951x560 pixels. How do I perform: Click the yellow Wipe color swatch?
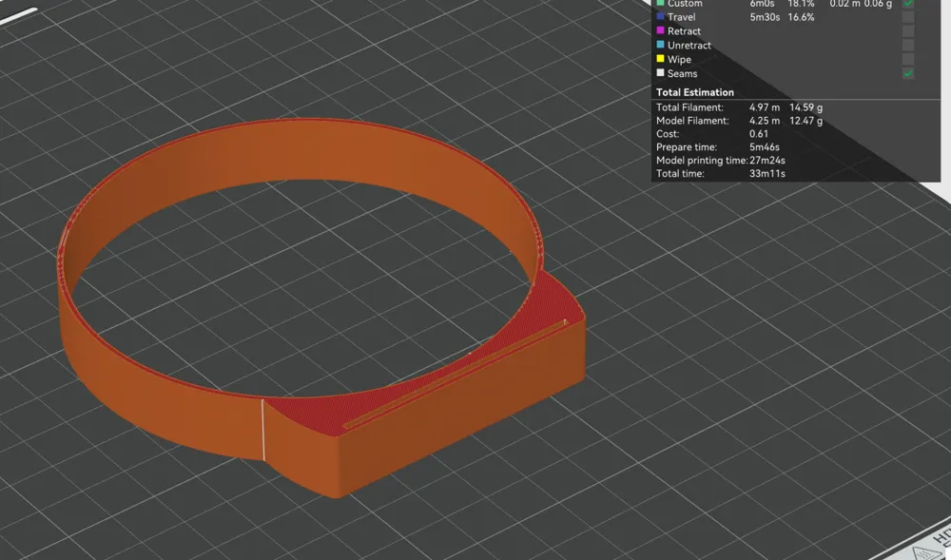coord(661,59)
